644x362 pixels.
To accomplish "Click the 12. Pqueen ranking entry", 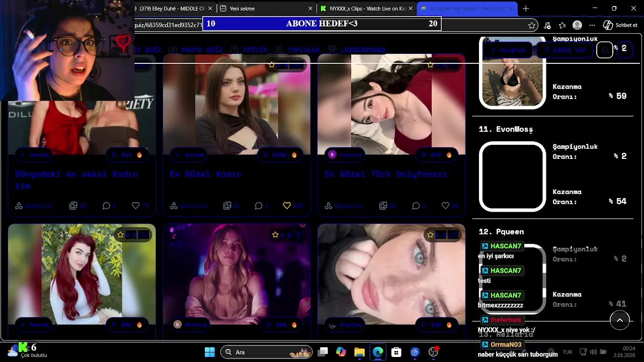I will click(501, 232).
